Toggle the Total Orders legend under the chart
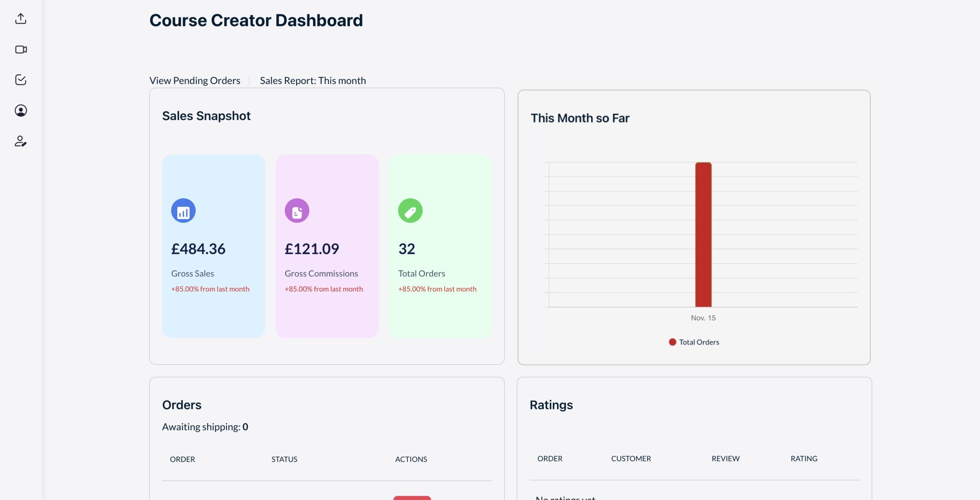 click(x=694, y=342)
